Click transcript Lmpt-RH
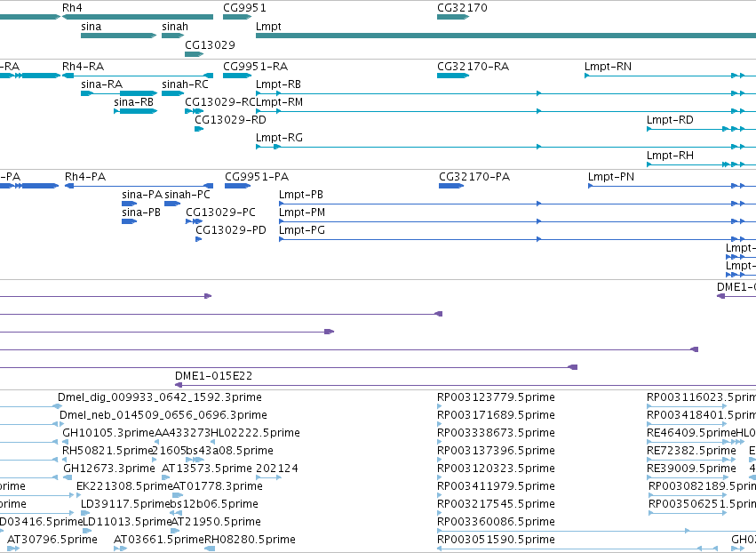Screen dimensions: 756x553 point(701,165)
